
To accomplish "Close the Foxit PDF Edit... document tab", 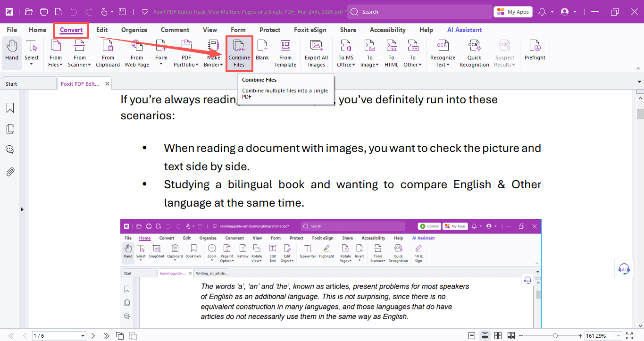I will (108, 84).
